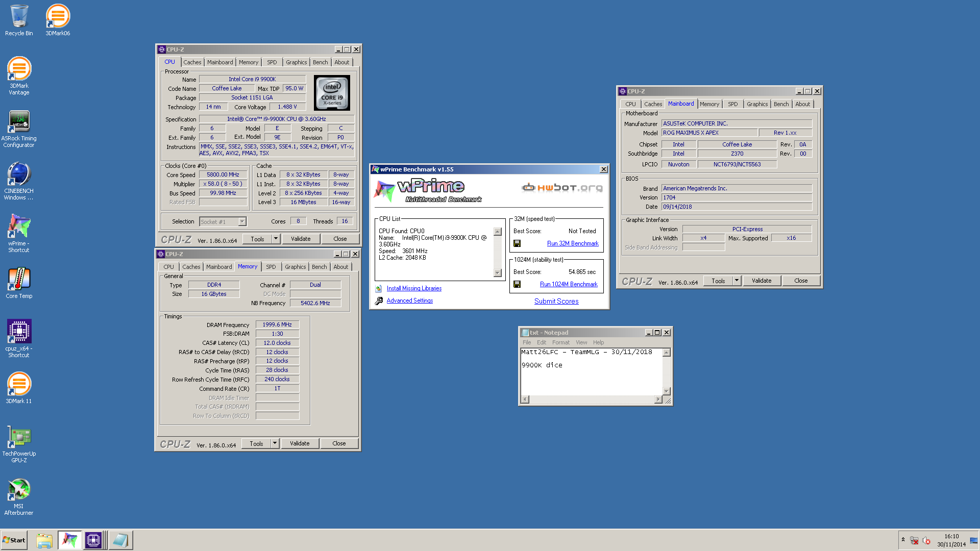Expand Tools dropdown arrow in CPU window
This screenshot has width=980, height=551.
tap(276, 239)
